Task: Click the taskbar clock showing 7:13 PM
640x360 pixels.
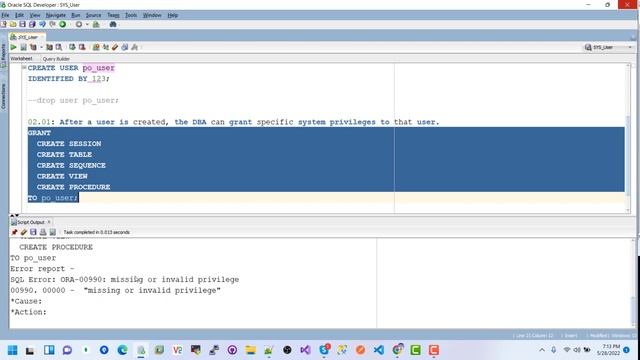Action: tap(608, 350)
